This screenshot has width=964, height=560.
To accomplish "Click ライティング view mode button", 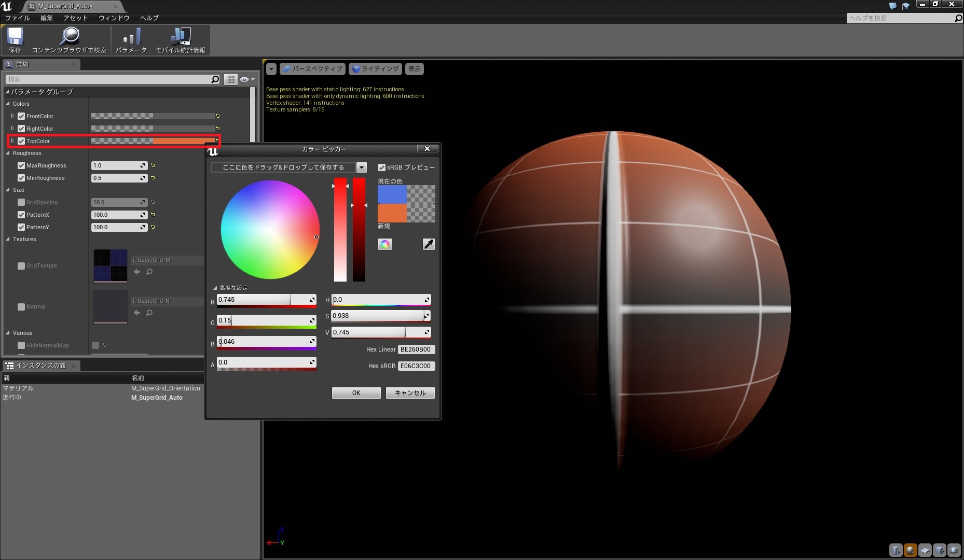I will 375,69.
